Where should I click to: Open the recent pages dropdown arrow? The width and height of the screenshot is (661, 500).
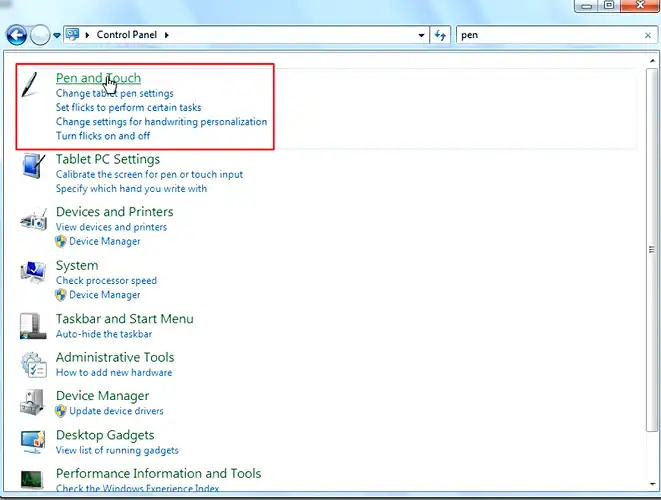pyautogui.click(x=56, y=36)
